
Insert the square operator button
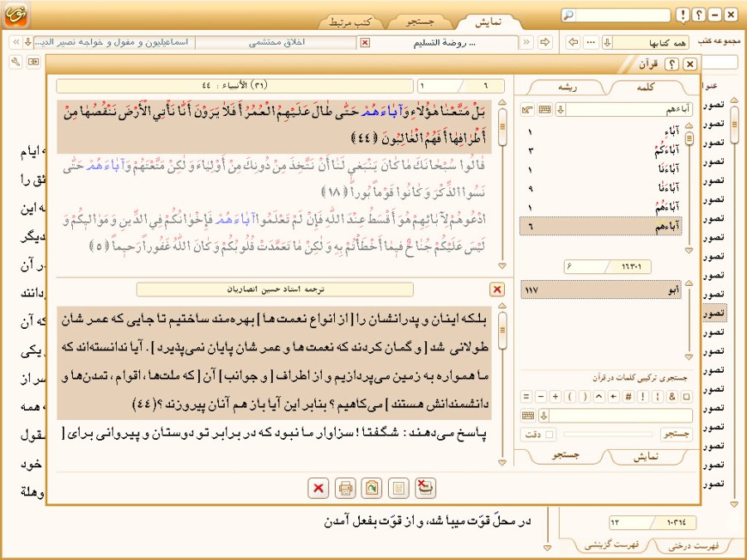point(686,396)
